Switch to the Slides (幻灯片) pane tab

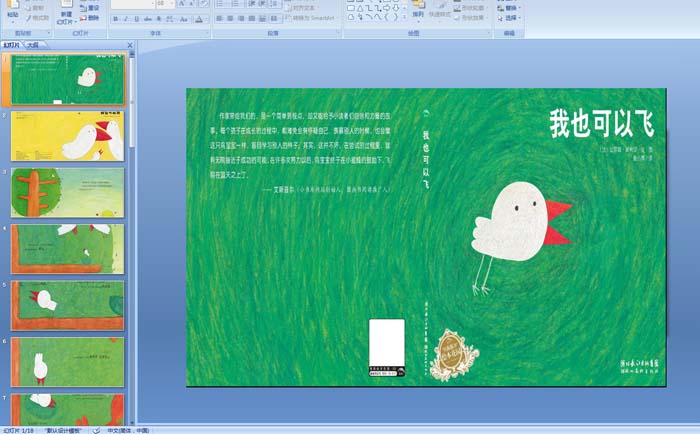point(12,45)
